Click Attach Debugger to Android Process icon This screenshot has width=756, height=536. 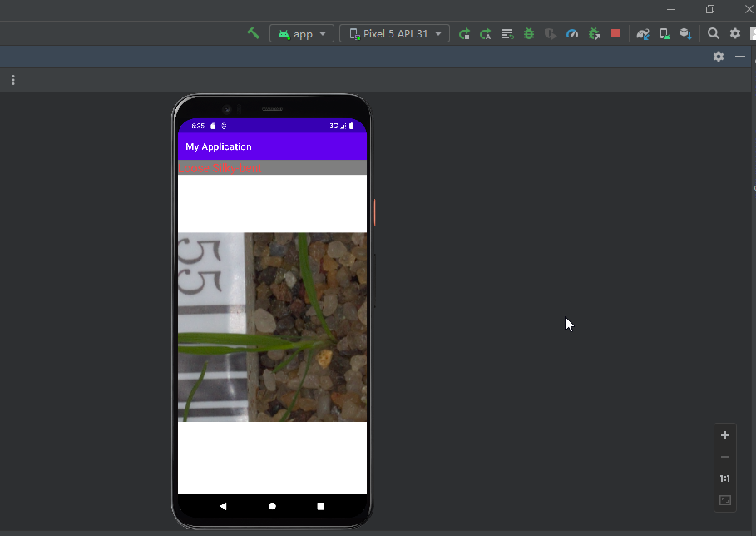click(595, 34)
